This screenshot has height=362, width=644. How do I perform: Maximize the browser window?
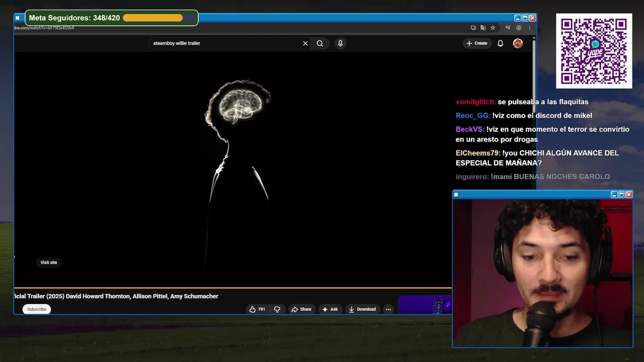(x=525, y=18)
